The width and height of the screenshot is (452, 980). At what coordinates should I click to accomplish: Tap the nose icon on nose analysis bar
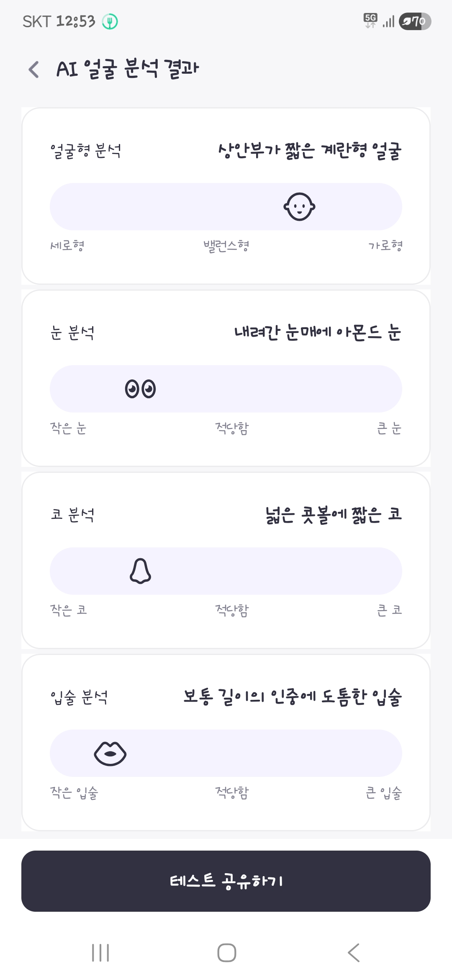click(140, 571)
